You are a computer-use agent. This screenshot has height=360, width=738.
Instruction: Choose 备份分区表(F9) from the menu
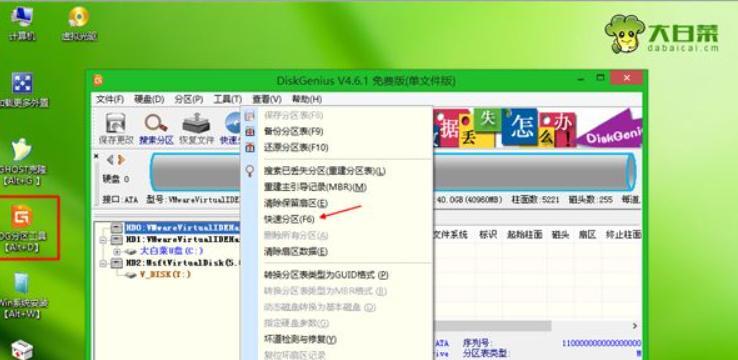pyautogui.click(x=294, y=132)
